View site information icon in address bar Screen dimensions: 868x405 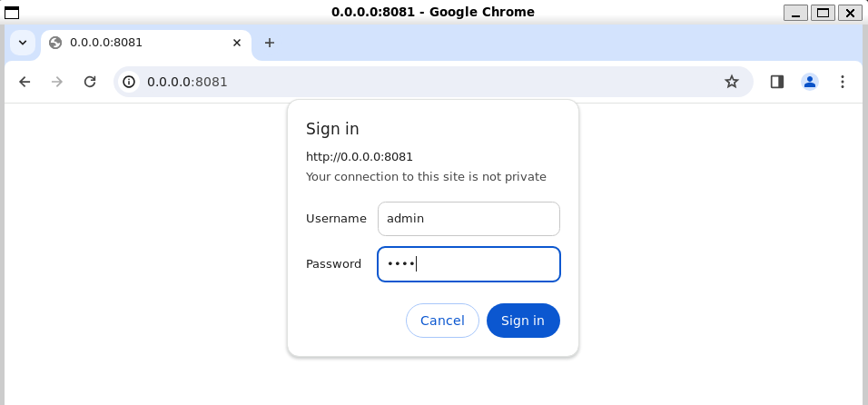pyautogui.click(x=129, y=82)
